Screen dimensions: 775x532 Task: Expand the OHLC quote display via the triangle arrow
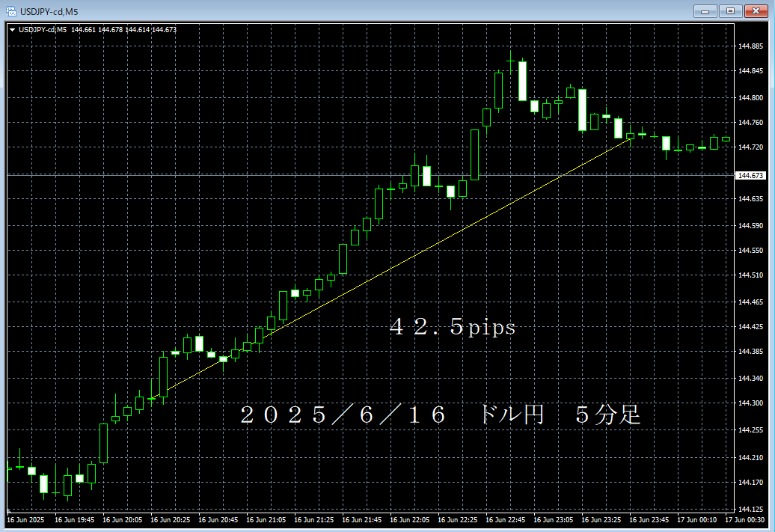coord(11,31)
